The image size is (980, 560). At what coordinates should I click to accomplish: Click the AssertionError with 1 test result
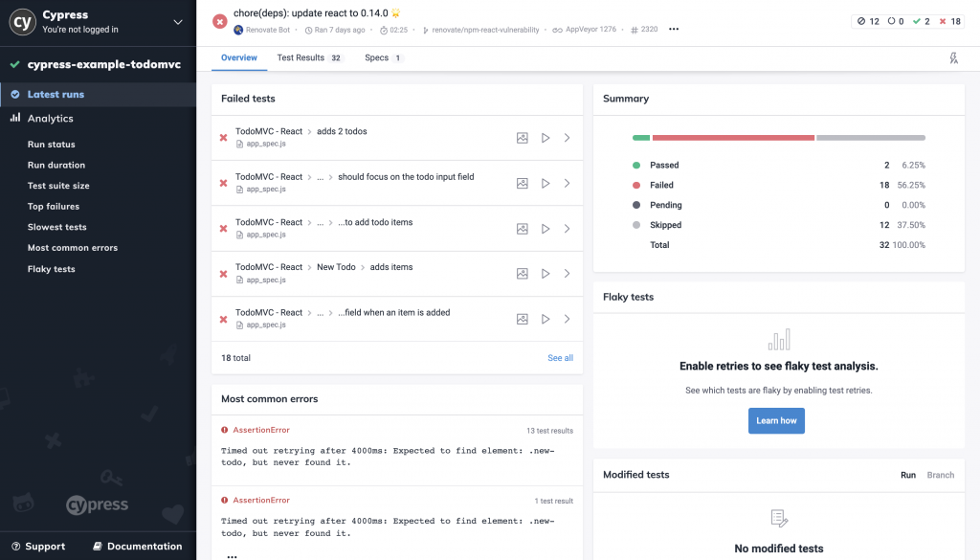(261, 500)
